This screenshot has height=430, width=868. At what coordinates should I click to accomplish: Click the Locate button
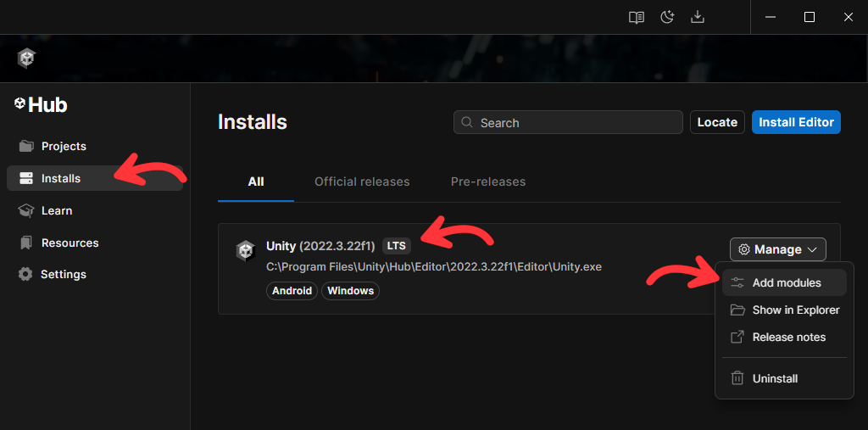[717, 122]
